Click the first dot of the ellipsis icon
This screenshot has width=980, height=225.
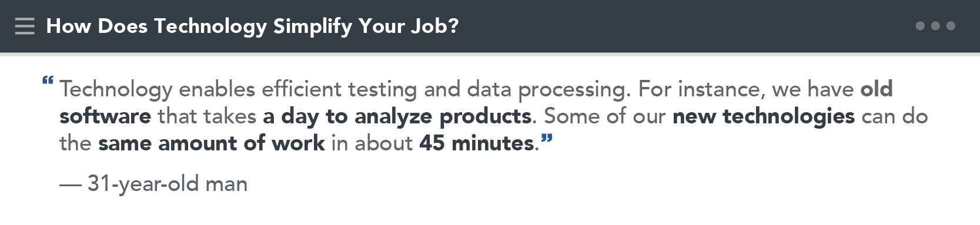pos(920,26)
